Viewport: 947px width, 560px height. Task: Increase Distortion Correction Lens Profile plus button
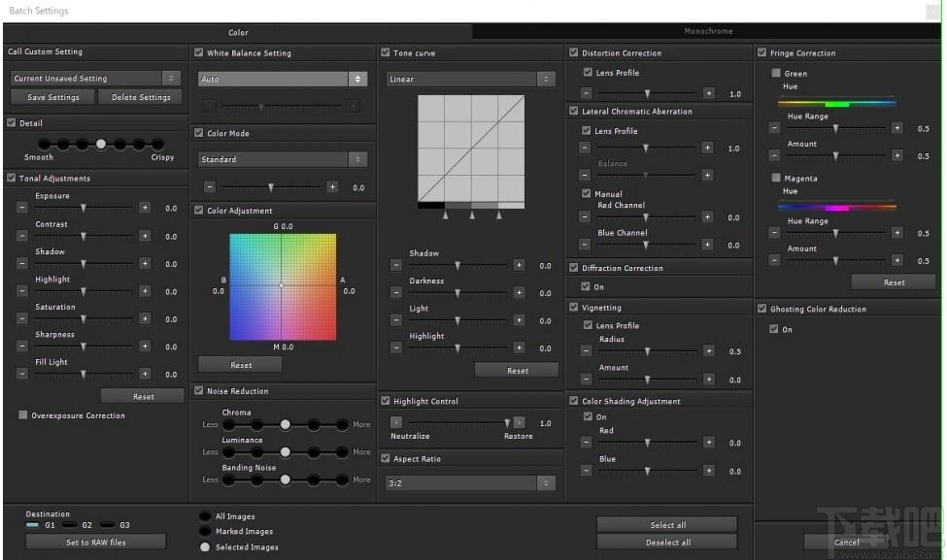709,93
